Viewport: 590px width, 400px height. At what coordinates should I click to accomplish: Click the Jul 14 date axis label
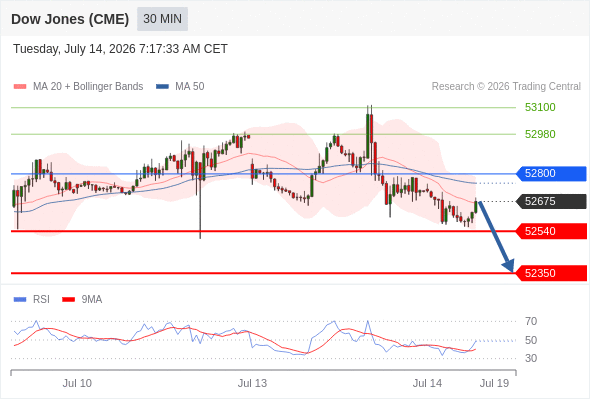[x=427, y=383]
